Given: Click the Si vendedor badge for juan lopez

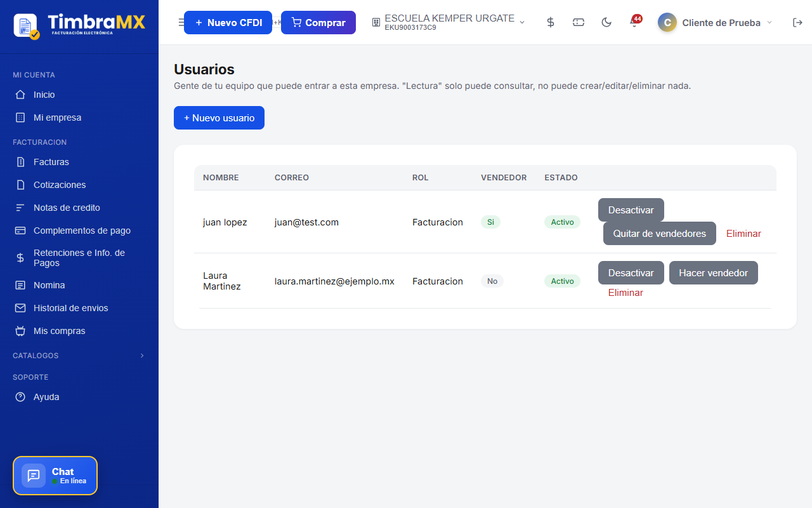Looking at the screenshot, I should tap(490, 222).
